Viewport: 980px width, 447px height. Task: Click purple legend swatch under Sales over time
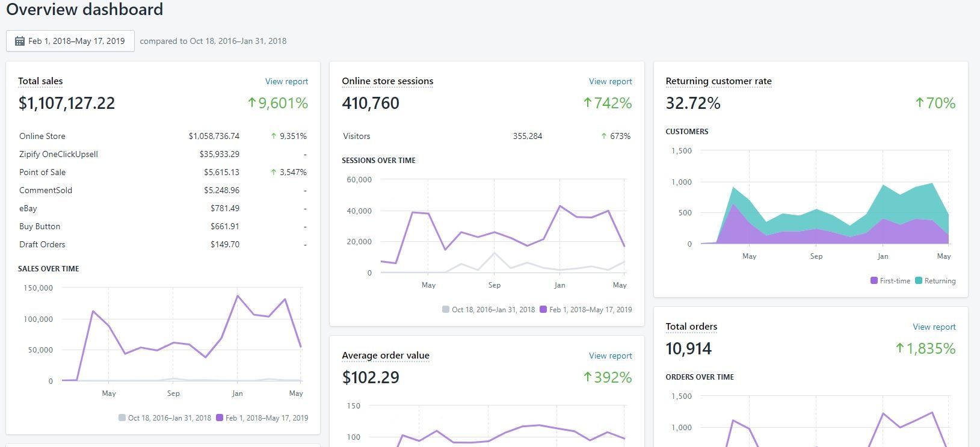coord(220,418)
